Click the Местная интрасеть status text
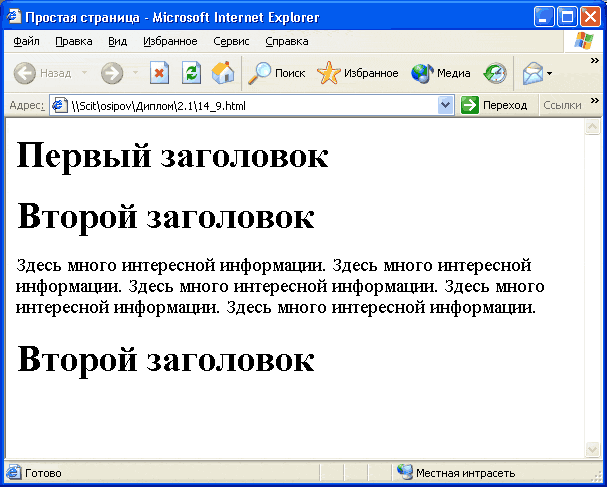This screenshot has height=487, width=607. tap(465, 473)
